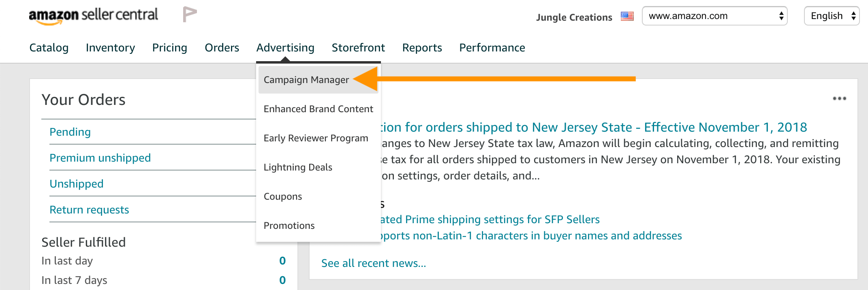Open the three-dot options menu in news panel
The height and width of the screenshot is (290, 868).
[x=839, y=98]
